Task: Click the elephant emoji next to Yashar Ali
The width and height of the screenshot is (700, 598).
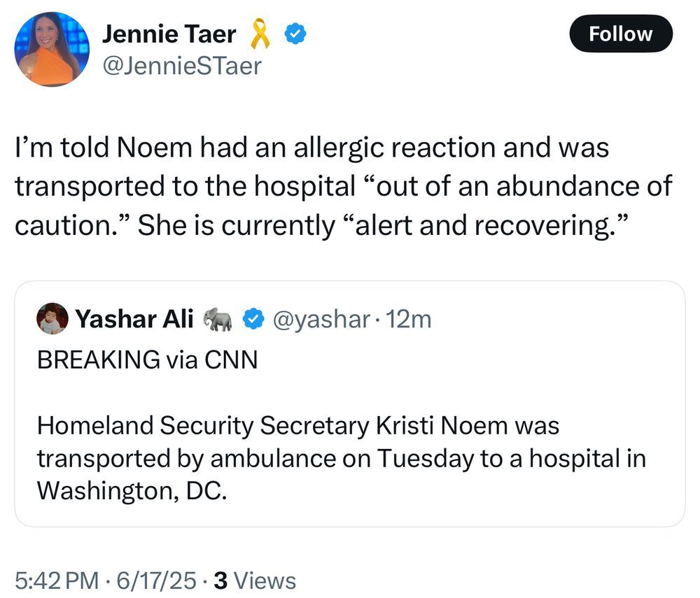Action: pyautogui.click(x=217, y=320)
